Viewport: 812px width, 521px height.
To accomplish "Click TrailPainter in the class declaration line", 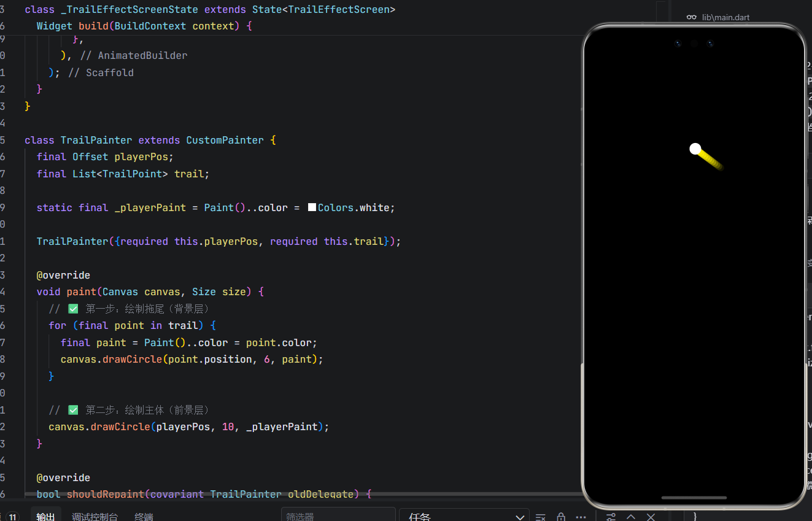I will (x=96, y=140).
